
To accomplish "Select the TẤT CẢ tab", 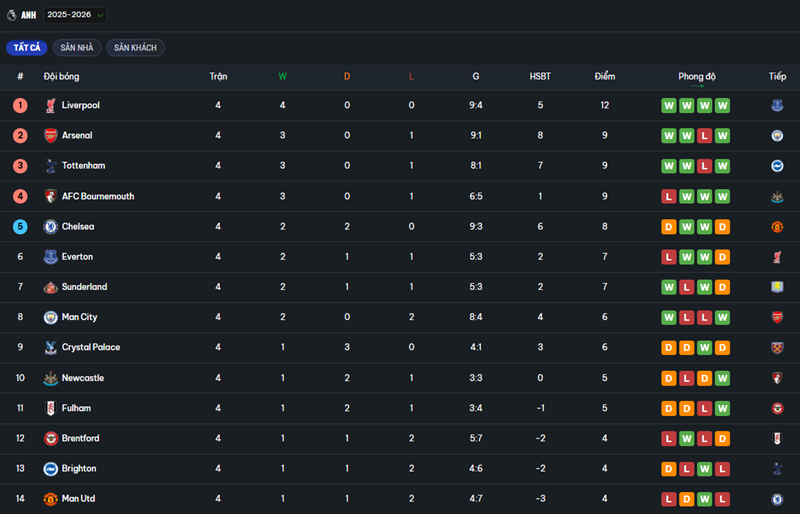I will [27, 48].
